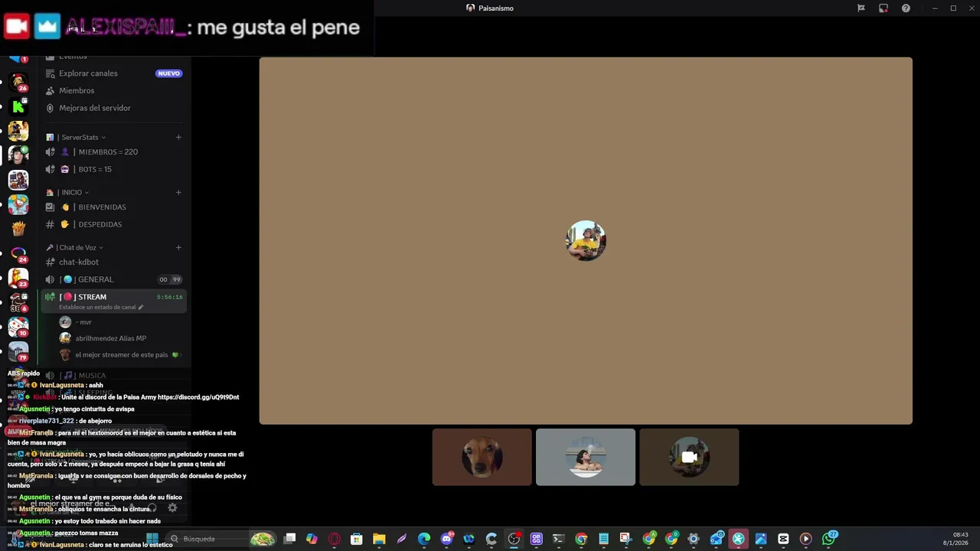
Task: Open Windows Start menu
Action: coord(152,539)
